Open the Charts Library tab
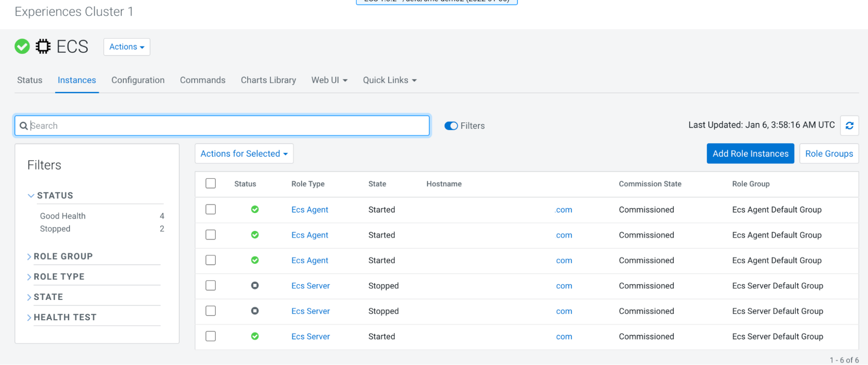 tap(268, 80)
